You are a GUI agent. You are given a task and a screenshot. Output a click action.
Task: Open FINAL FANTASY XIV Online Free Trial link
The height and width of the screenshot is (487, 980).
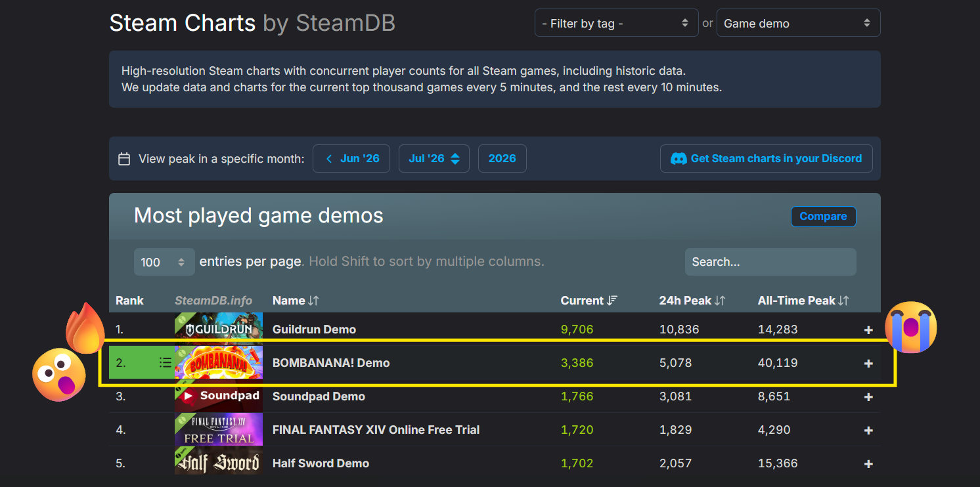376,430
